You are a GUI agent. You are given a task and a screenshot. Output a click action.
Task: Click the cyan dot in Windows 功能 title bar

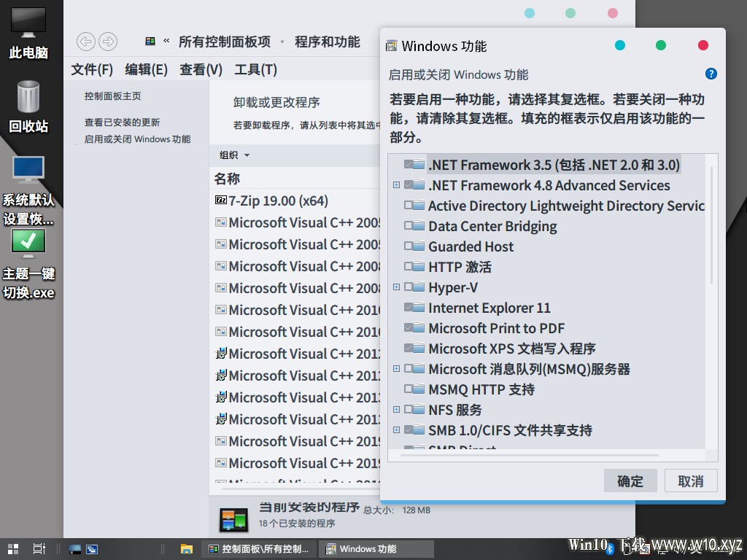(x=620, y=45)
